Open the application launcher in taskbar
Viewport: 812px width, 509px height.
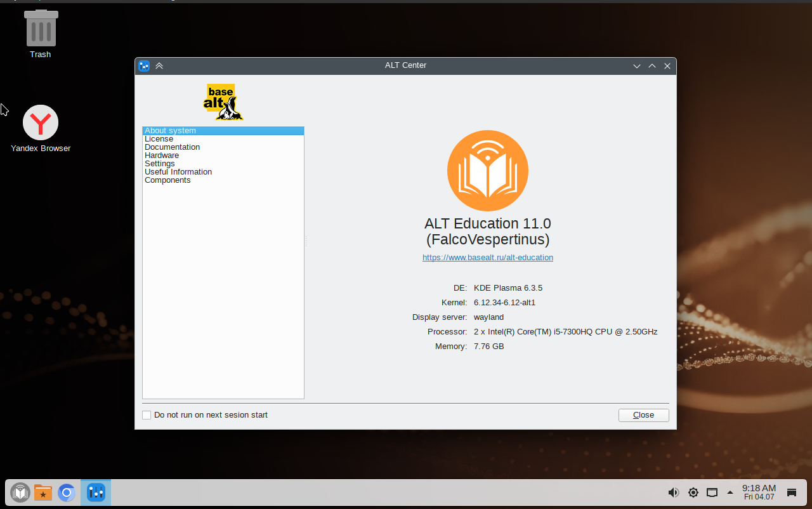[x=20, y=492]
